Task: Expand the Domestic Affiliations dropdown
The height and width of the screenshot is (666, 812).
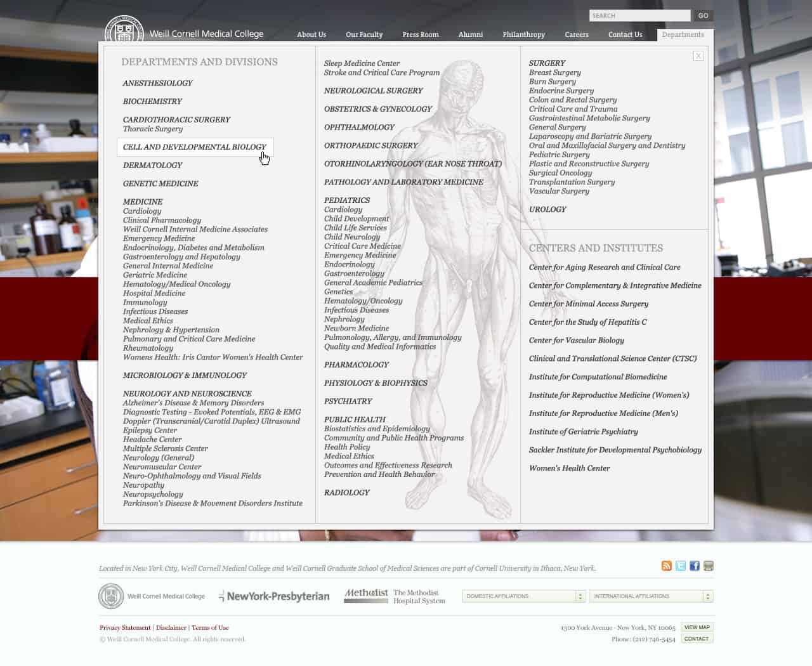Action: pos(523,596)
